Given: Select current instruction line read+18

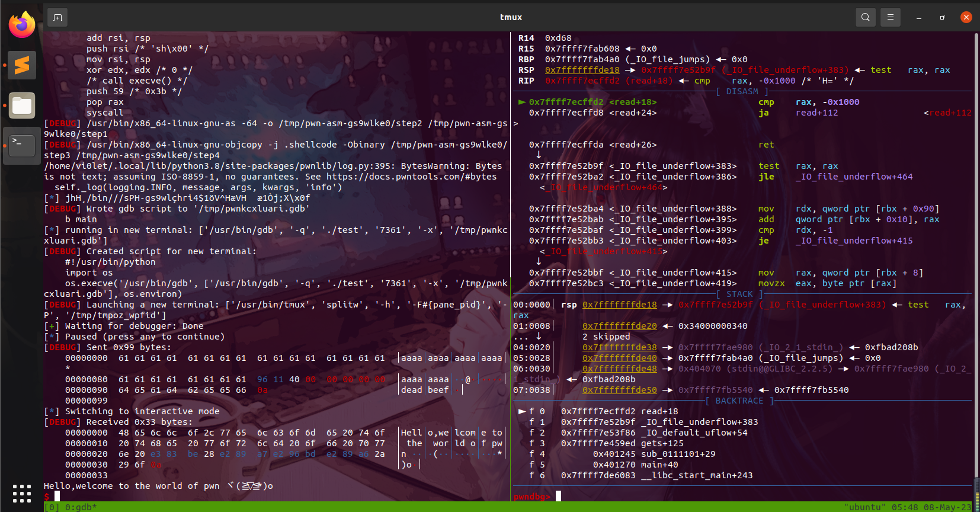Looking at the screenshot, I should (x=688, y=102).
